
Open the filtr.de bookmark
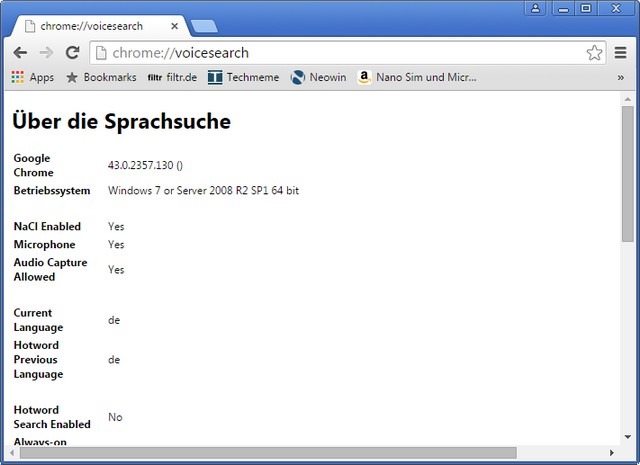coord(173,77)
